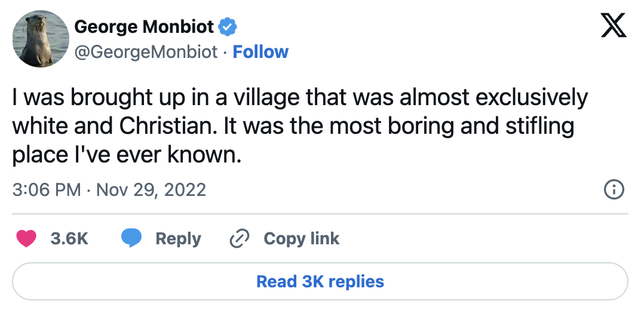Open the otter profile picture
This screenshot has height=313, width=644.
[x=39, y=39]
